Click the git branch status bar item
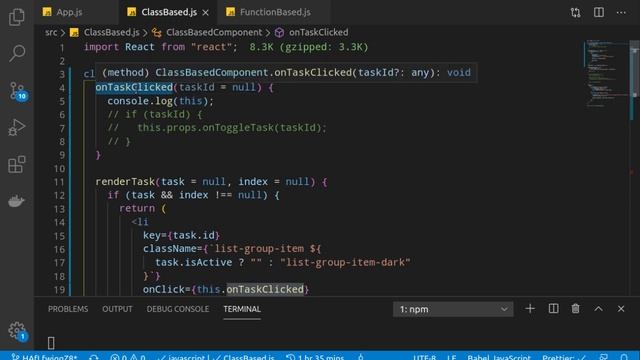This screenshot has width=640, height=360. pyautogui.click(x=43, y=357)
